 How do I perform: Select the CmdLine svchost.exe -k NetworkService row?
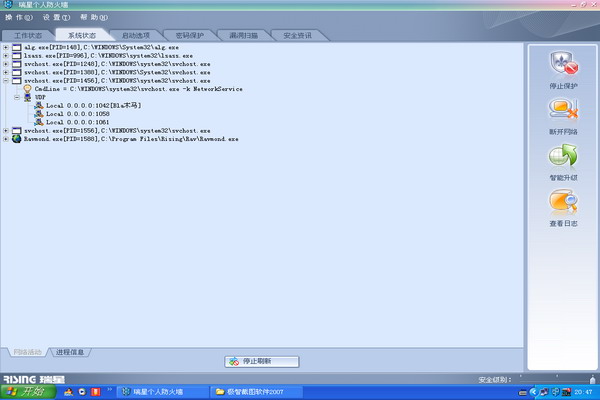tap(138, 89)
